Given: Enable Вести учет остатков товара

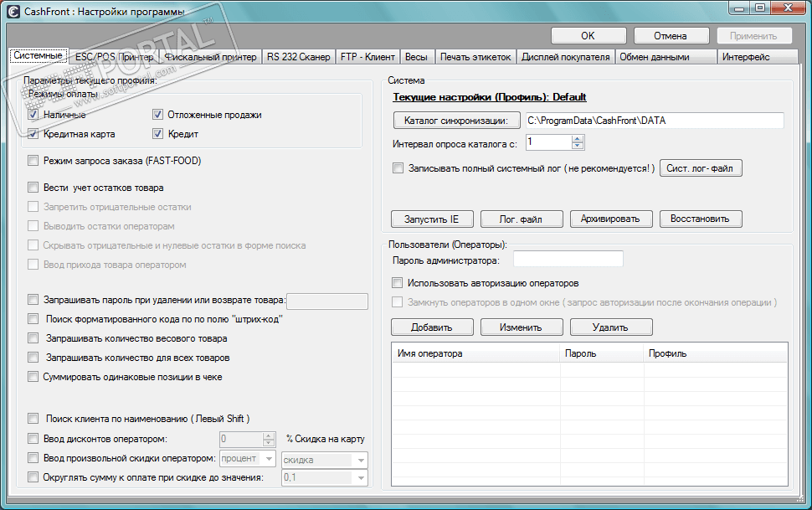Looking at the screenshot, I should click(x=33, y=187).
